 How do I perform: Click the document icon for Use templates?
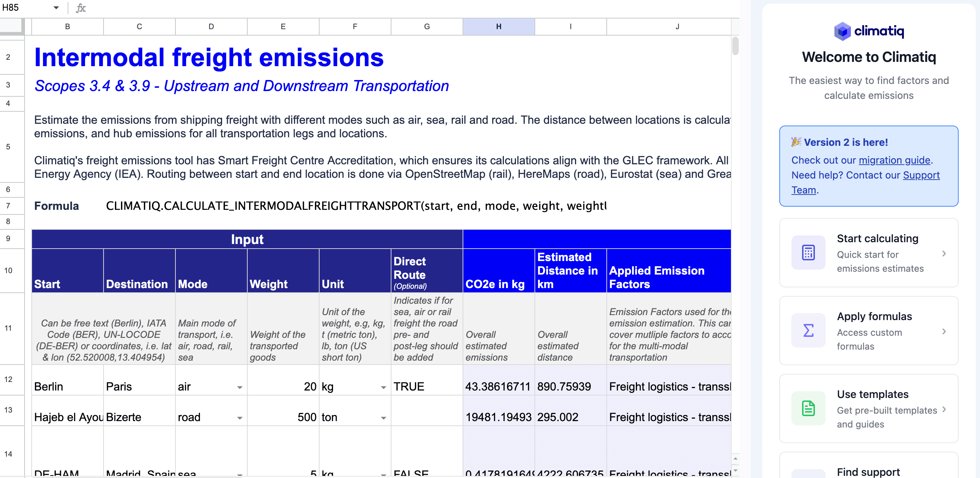pos(808,408)
